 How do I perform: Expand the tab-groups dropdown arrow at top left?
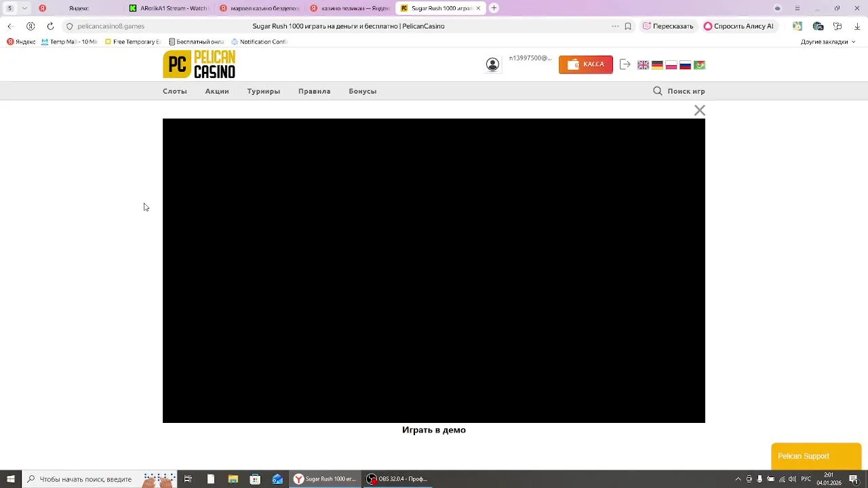tap(24, 8)
